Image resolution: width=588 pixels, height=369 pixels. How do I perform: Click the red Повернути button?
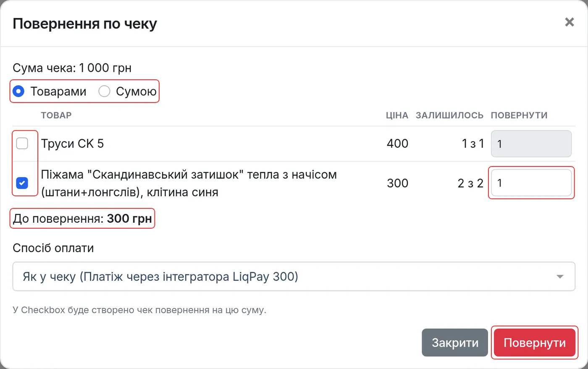[535, 343]
